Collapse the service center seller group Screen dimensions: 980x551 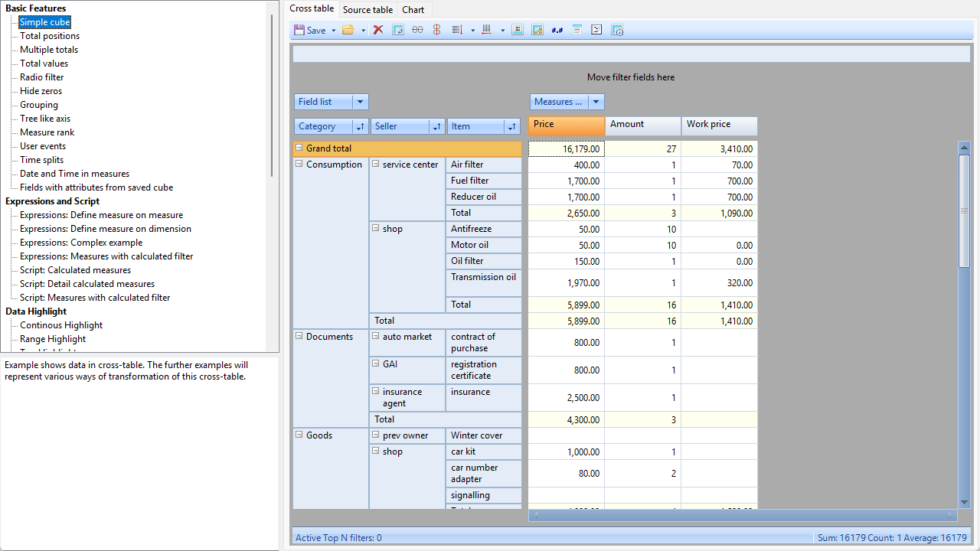point(376,163)
